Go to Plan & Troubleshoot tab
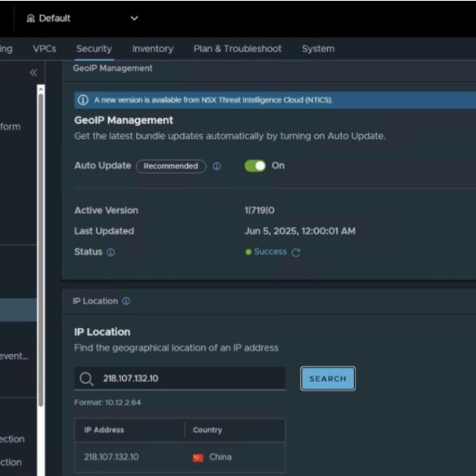 click(238, 49)
